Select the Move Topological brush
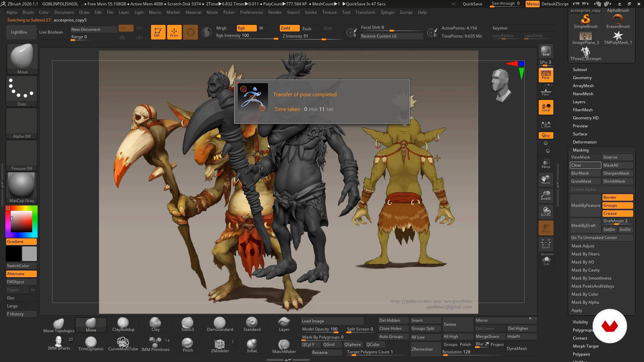 [59, 324]
